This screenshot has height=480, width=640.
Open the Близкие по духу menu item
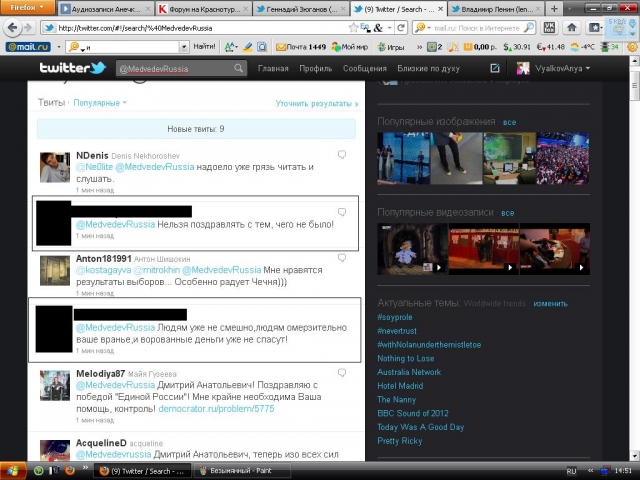(429, 69)
